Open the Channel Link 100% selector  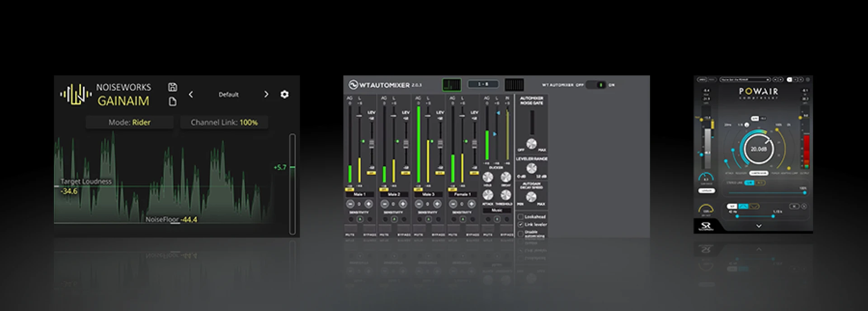224,122
